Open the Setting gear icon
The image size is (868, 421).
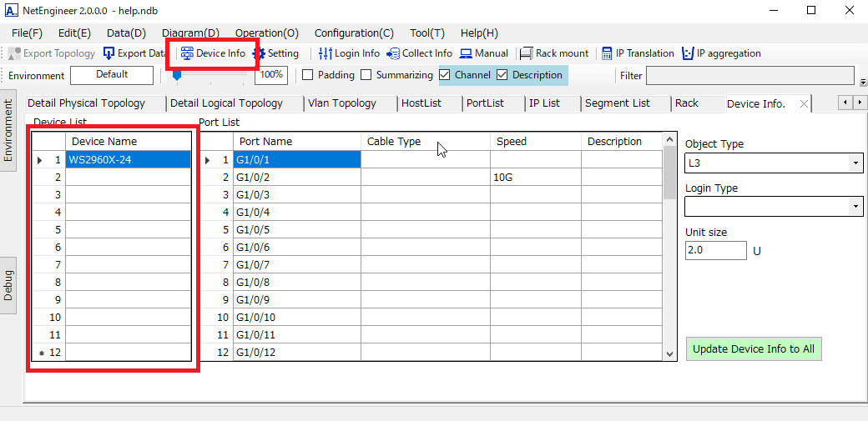pos(260,53)
